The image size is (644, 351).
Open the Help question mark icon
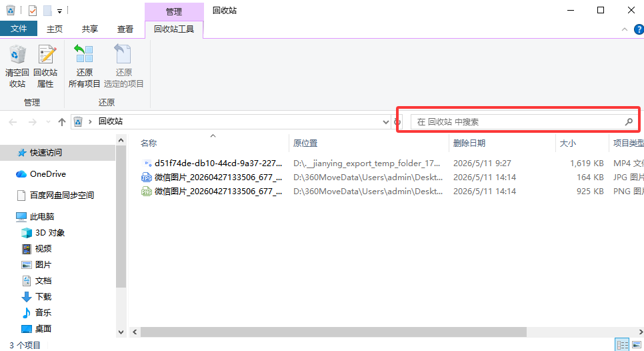639,29
